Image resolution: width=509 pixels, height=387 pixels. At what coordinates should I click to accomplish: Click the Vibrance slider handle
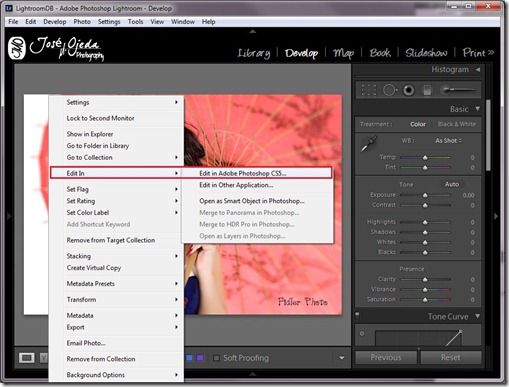click(x=425, y=290)
